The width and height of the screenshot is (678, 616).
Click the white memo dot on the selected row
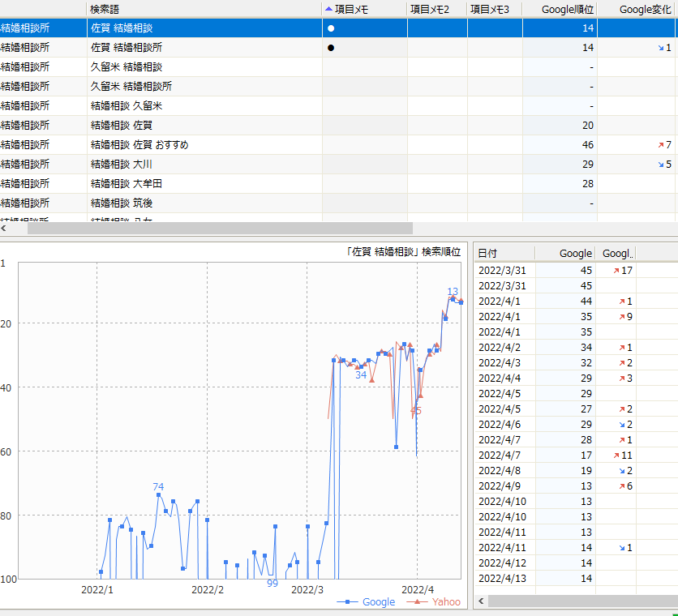click(331, 28)
